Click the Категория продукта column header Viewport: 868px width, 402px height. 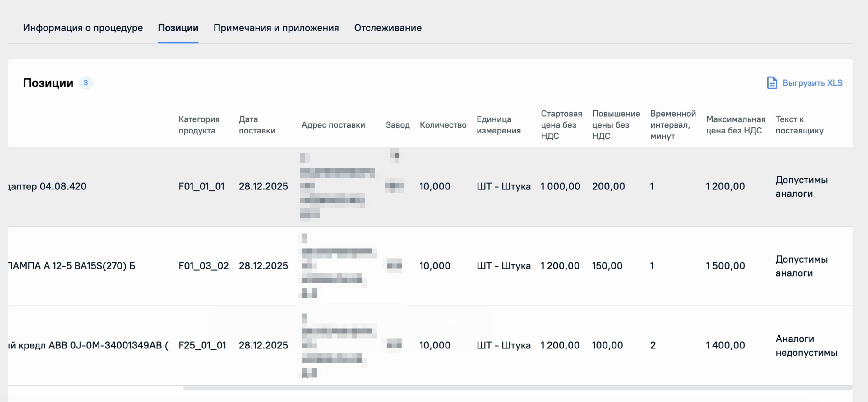[199, 125]
